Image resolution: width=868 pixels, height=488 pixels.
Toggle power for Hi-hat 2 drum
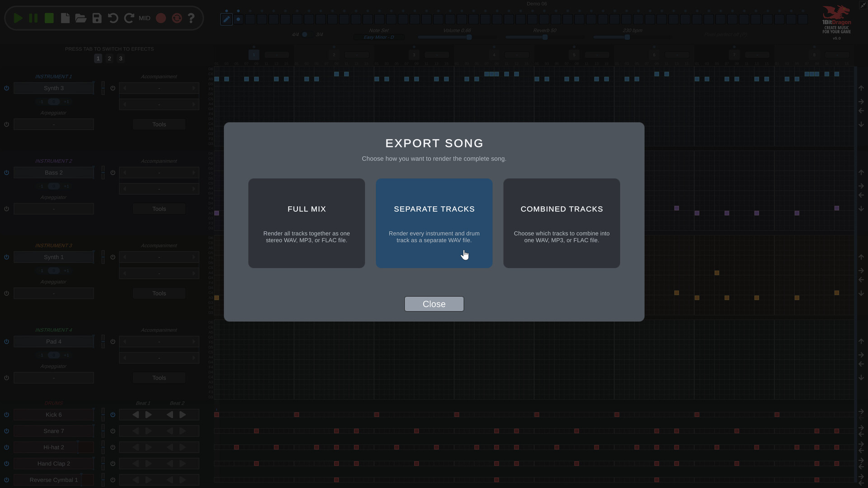(x=6, y=447)
